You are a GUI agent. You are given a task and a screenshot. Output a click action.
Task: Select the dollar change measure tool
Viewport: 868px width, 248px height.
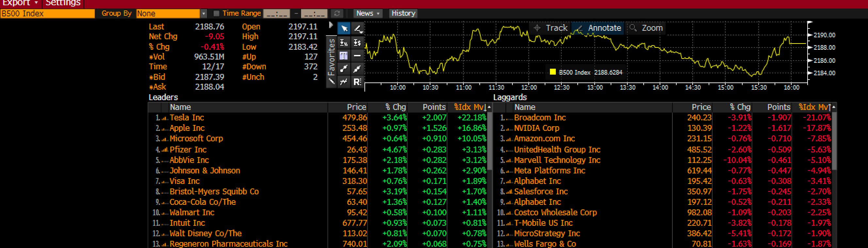click(x=357, y=43)
